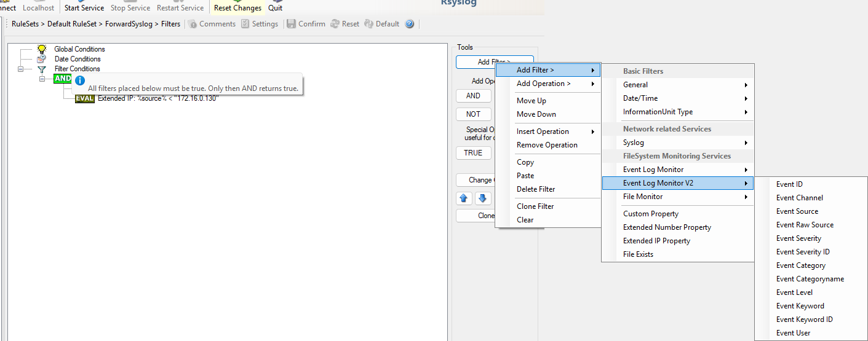Choose Paste from the context menu

(547, 176)
